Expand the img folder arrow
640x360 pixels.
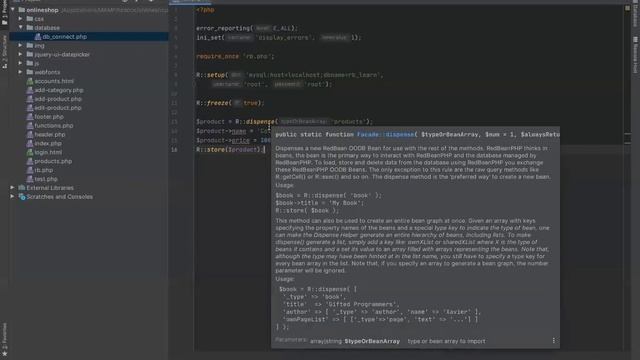20,45
